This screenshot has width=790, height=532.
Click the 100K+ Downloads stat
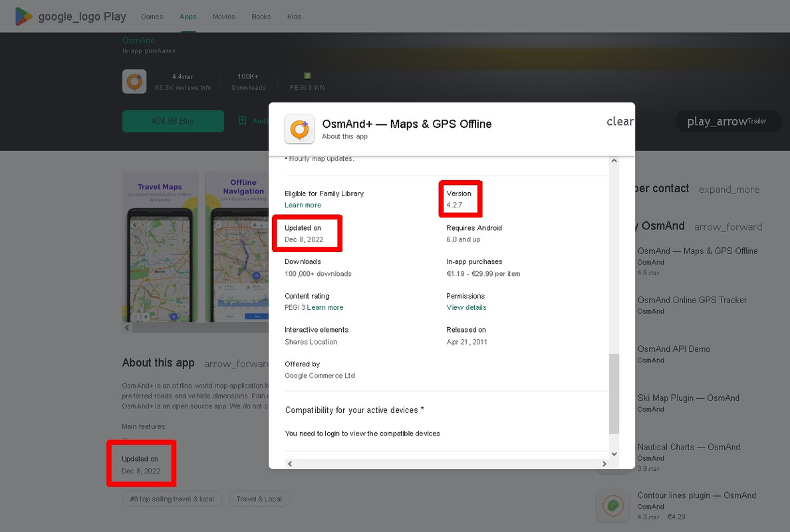pos(249,82)
